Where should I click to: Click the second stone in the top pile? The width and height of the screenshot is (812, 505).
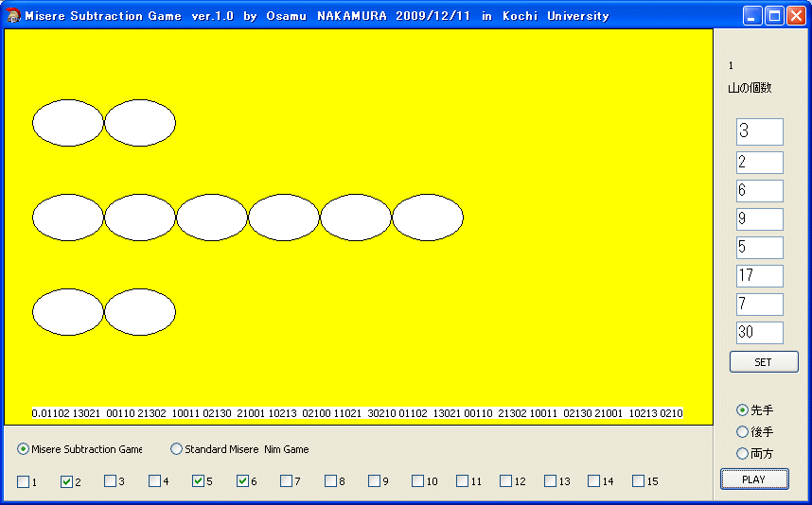pos(140,123)
